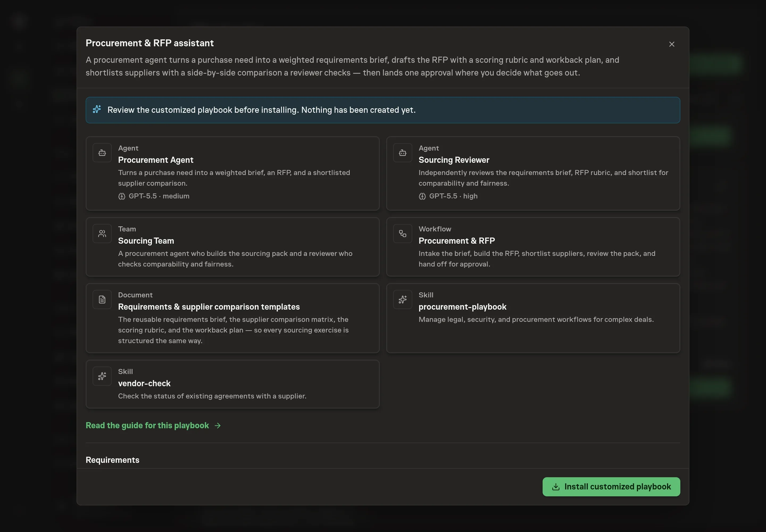Click the banner text 'Review the customized playbook'
The image size is (766, 532).
(x=261, y=110)
